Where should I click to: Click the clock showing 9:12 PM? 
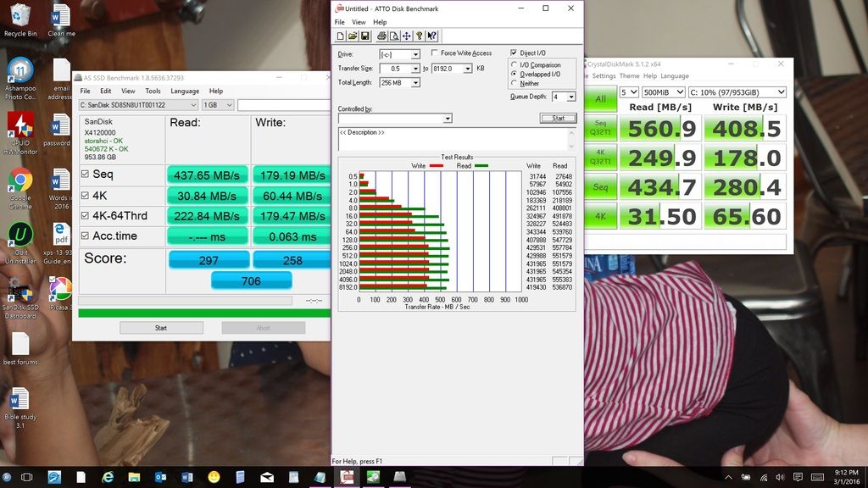847,473
